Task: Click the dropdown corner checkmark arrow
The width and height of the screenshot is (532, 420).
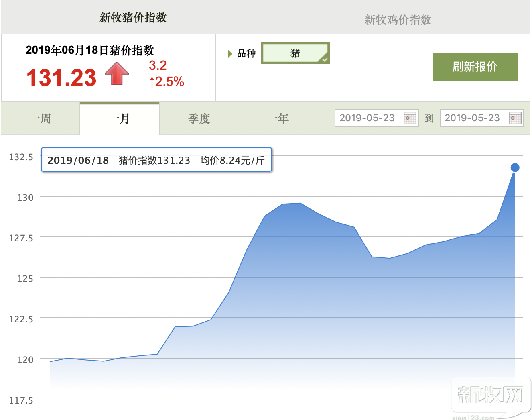Action: point(325,59)
